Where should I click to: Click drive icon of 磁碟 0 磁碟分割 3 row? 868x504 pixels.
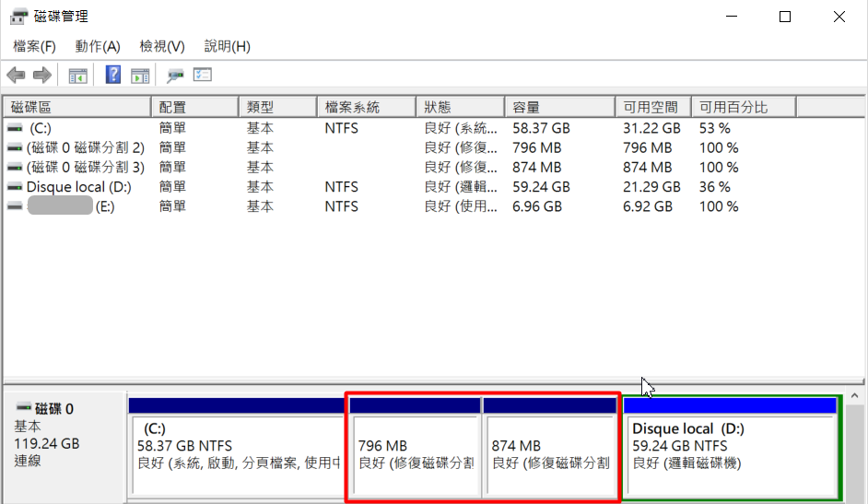[x=15, y=167]
